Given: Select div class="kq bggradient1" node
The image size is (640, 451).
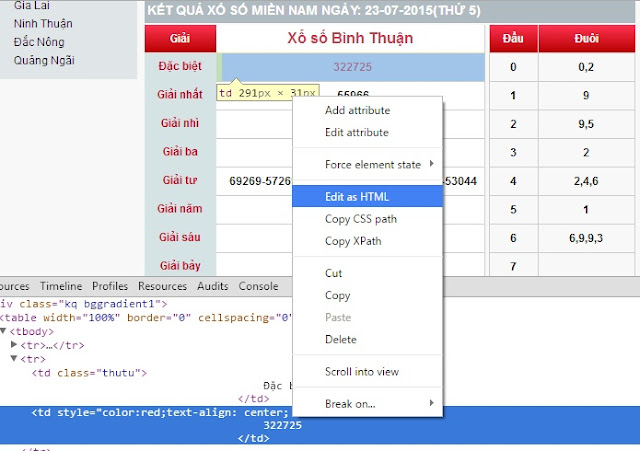Looking at the screenshot, I should click(84, 304).
